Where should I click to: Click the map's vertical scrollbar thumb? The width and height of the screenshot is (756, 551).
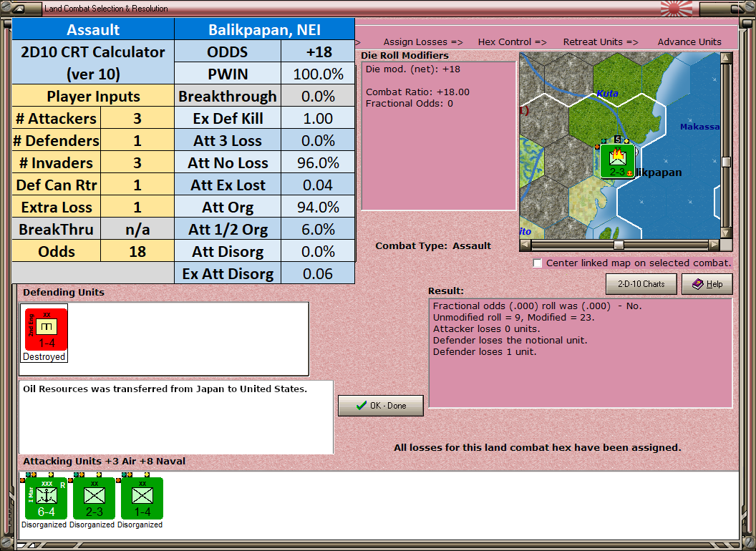pos(726,162)
